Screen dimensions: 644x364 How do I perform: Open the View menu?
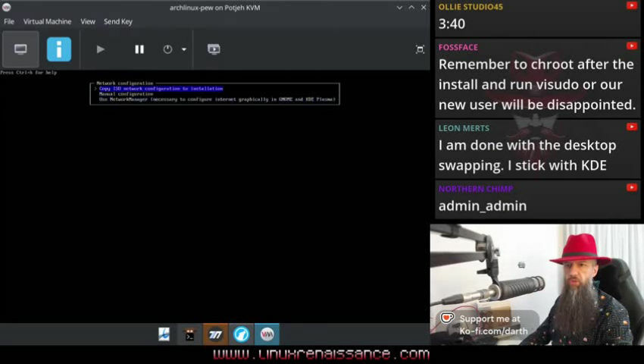[x=87, y=21]
